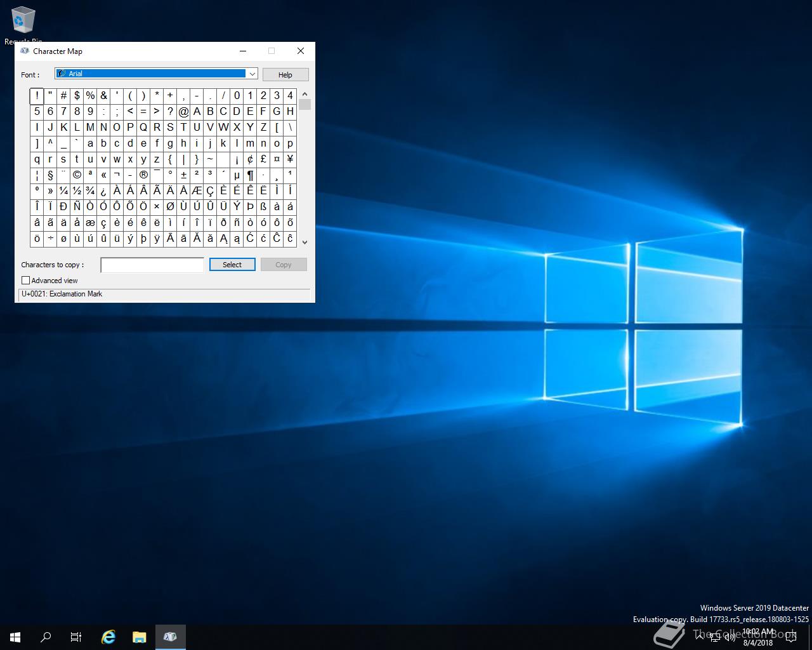This screenshot has height=650, width=812.
Task: Open File Explorer from the taskbar
Action: [140, 637]
